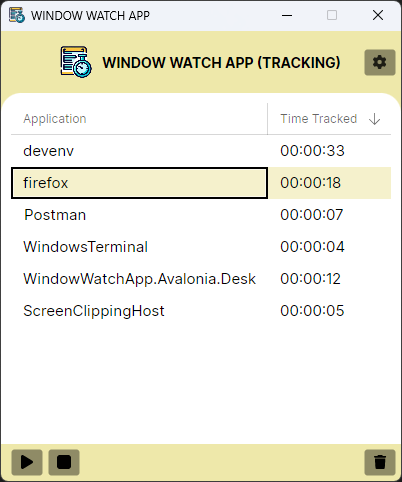Click devenv tracked time 00:00:33

312,151
